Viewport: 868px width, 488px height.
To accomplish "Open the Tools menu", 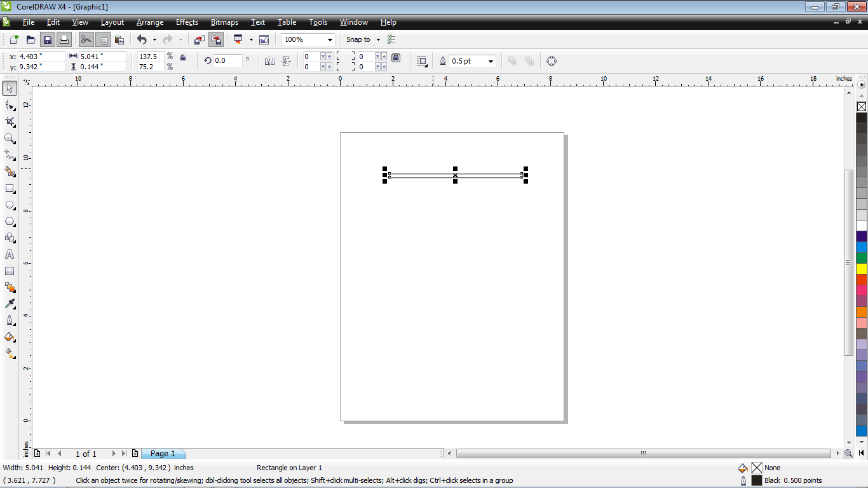I will pyautogui.click(x=318, y=22).
